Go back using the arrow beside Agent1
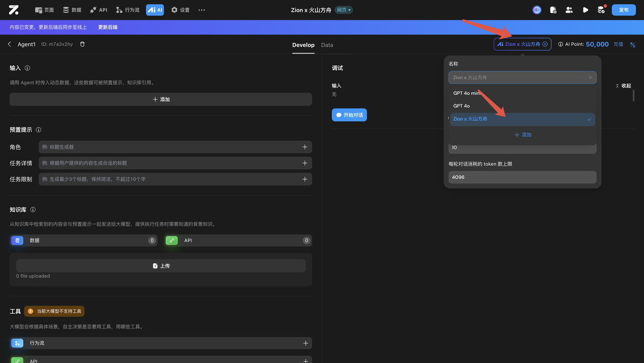 [10, 44]
